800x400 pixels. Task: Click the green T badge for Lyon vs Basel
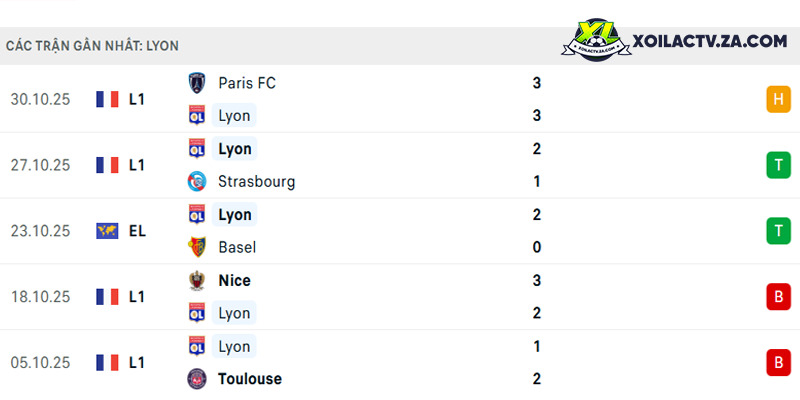click(x=778, y=231)
